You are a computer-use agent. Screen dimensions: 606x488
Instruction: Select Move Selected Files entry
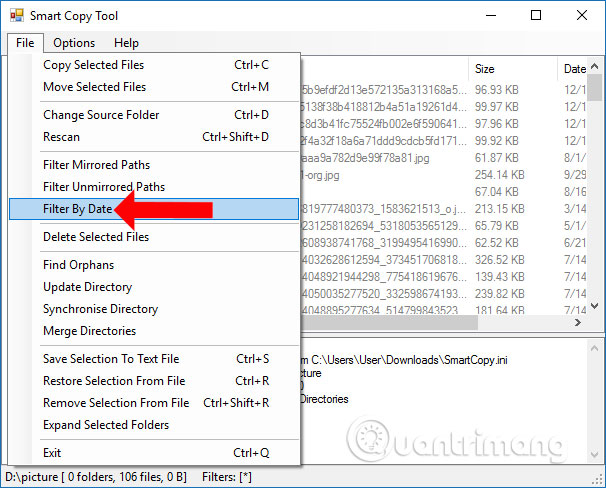pyautogui.click(x=94, y=87)
